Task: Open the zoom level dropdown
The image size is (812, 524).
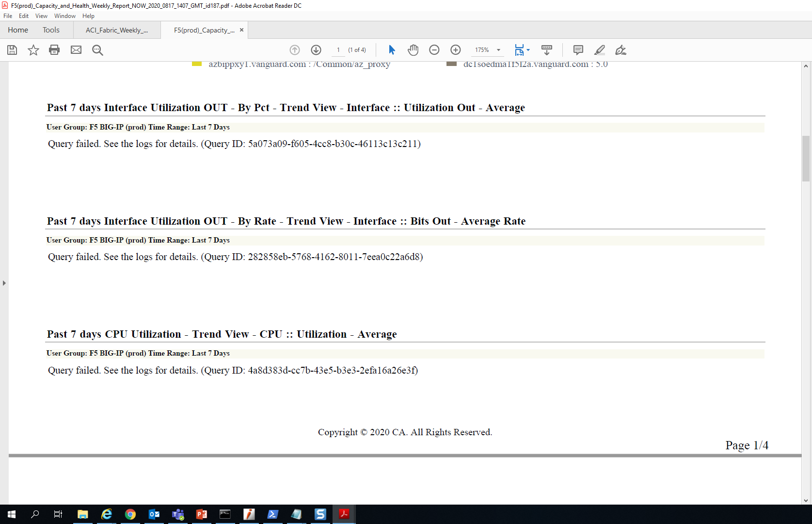Action: point(498,50)
